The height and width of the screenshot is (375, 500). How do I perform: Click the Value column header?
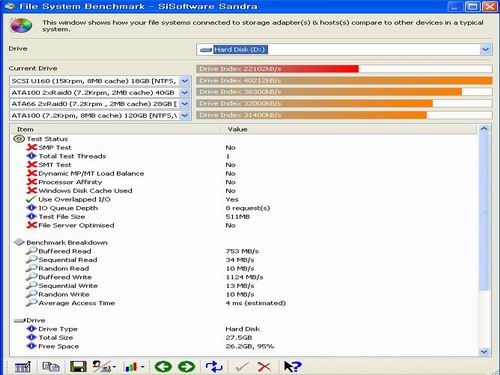349,129
